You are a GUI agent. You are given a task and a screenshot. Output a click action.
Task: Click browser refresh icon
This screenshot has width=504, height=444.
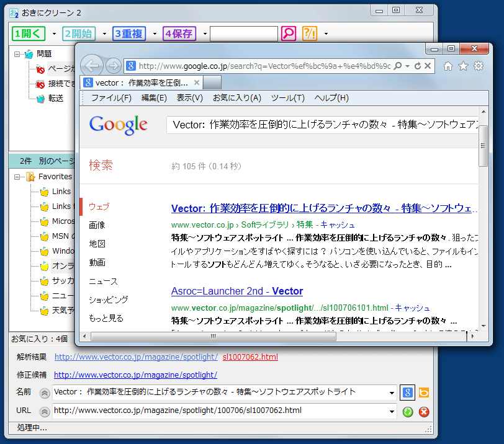(x=418, y=66)
